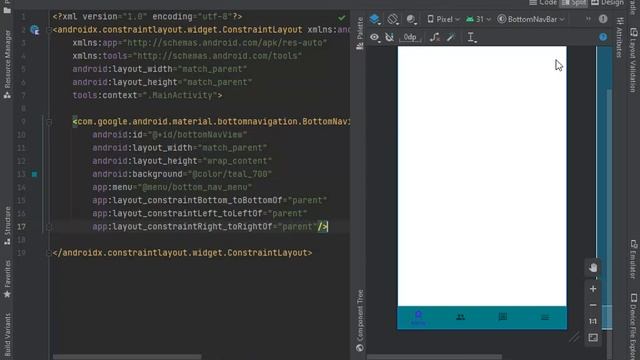Click the green checkmark inspection icon
Image resolution: width=640 pixels, height=360 pixels.
342,18
